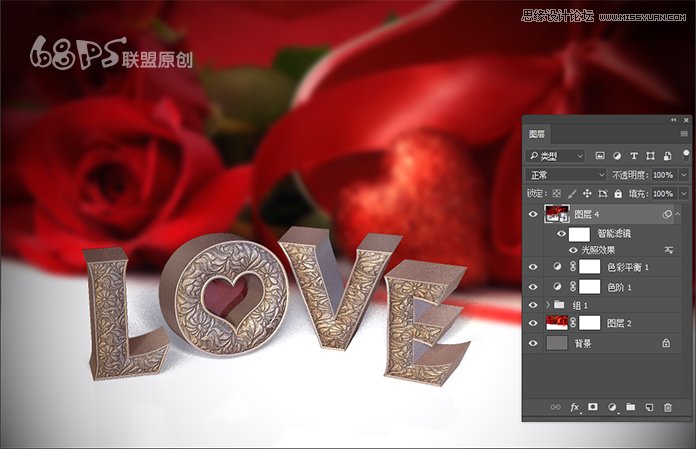The width and height of the screenshot is (696, 449).
Task: Select layer name 组 1
Action: [580, 305]
